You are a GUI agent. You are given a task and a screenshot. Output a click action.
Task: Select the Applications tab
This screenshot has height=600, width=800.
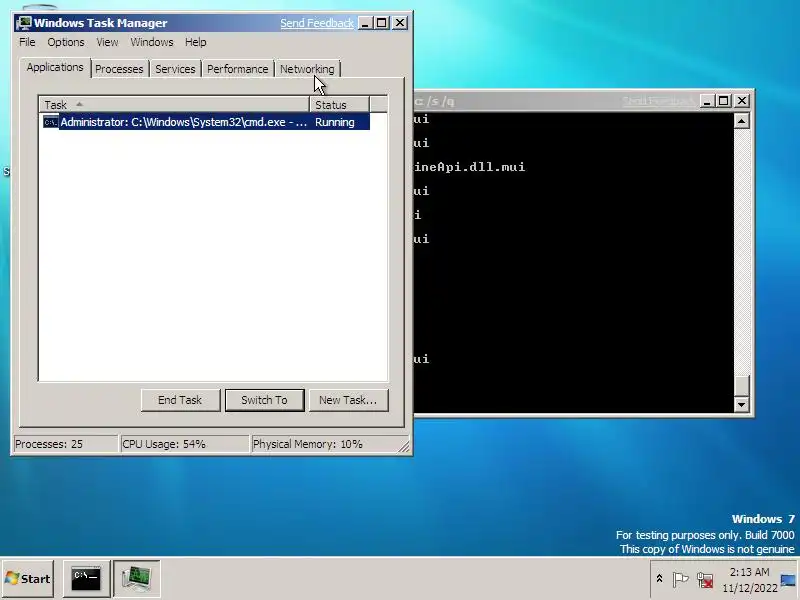55,67
